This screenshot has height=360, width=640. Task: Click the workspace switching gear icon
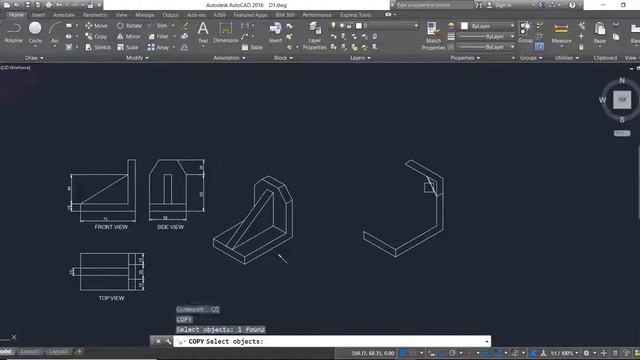click(586, 353)
